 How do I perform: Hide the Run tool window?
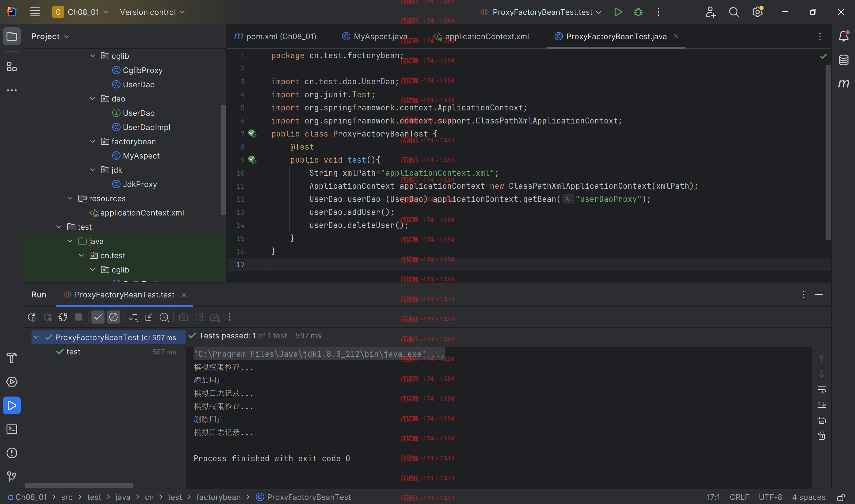[x=819, y=294]
